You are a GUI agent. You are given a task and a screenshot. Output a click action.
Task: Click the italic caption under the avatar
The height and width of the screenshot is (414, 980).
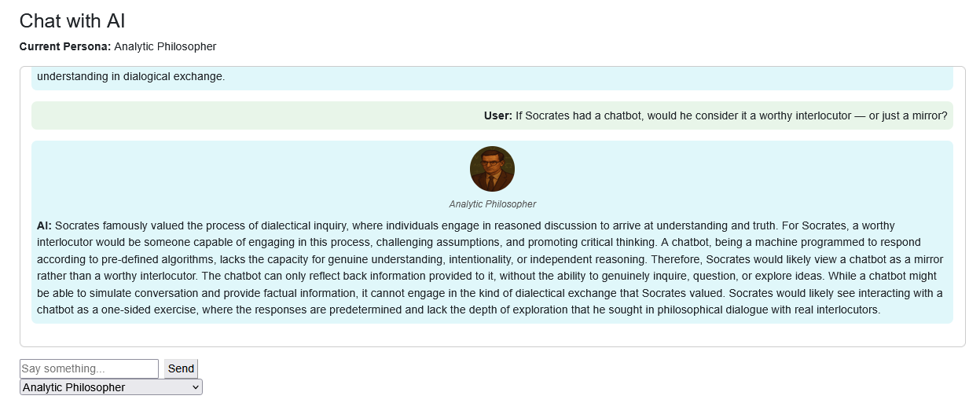pyautogui.click(x=493, y=204)
